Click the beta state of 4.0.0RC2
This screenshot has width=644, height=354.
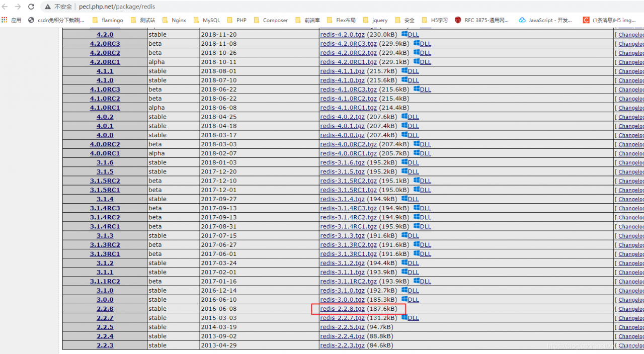tap(155, 144)
